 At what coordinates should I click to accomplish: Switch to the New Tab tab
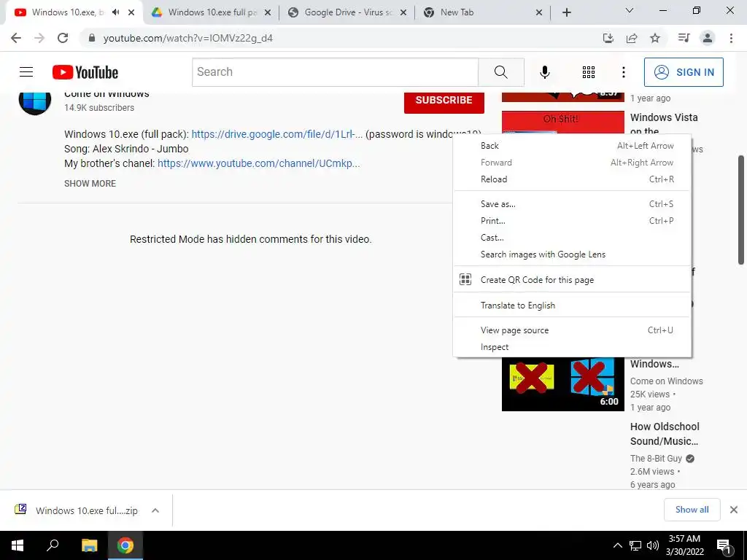pyautogui.click(x=482, y=13)
